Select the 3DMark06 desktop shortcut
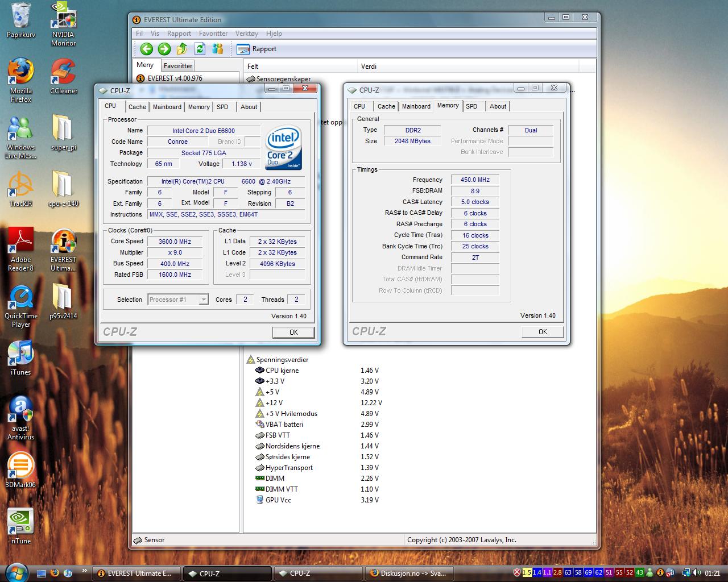This screenshot has width=728, height=582. coord(20,471)
